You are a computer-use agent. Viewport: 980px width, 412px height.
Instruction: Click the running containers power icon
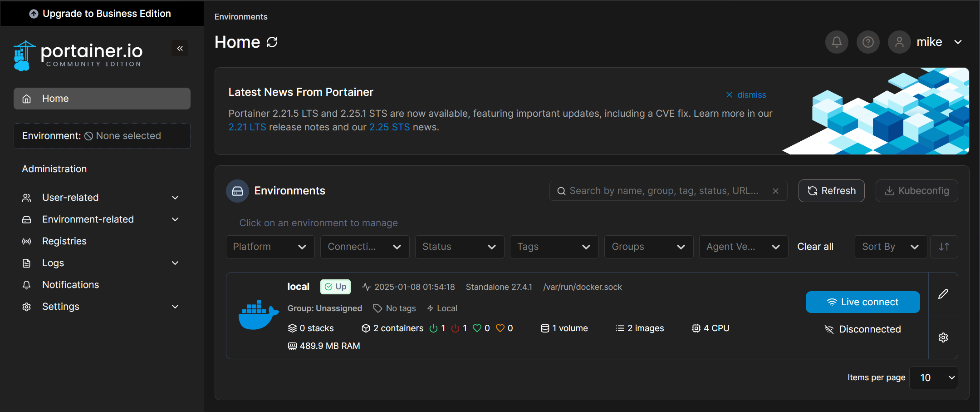(x=433, y=328)
